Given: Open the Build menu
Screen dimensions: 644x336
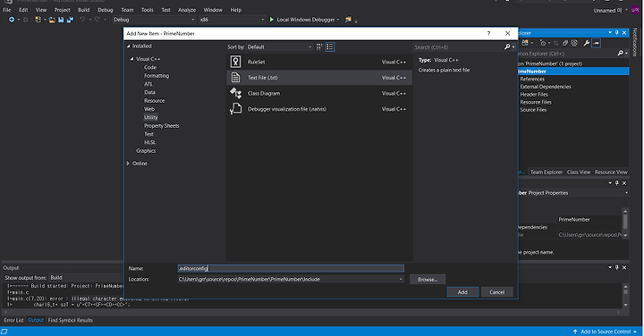Looking at the screenshot, I should point(84,10).
